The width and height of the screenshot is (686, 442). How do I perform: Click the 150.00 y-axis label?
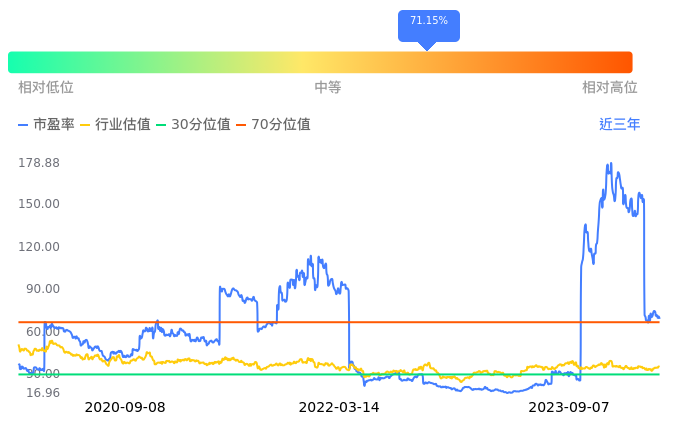[39, 204]
